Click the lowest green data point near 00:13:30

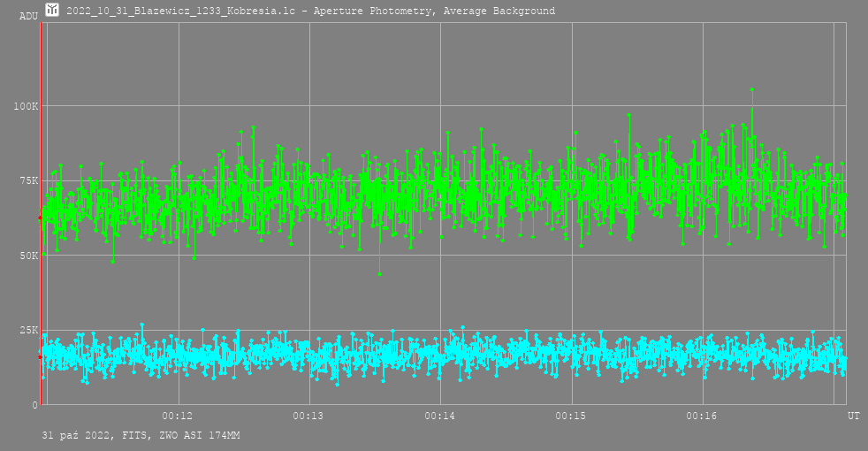[x=379, y=274]
